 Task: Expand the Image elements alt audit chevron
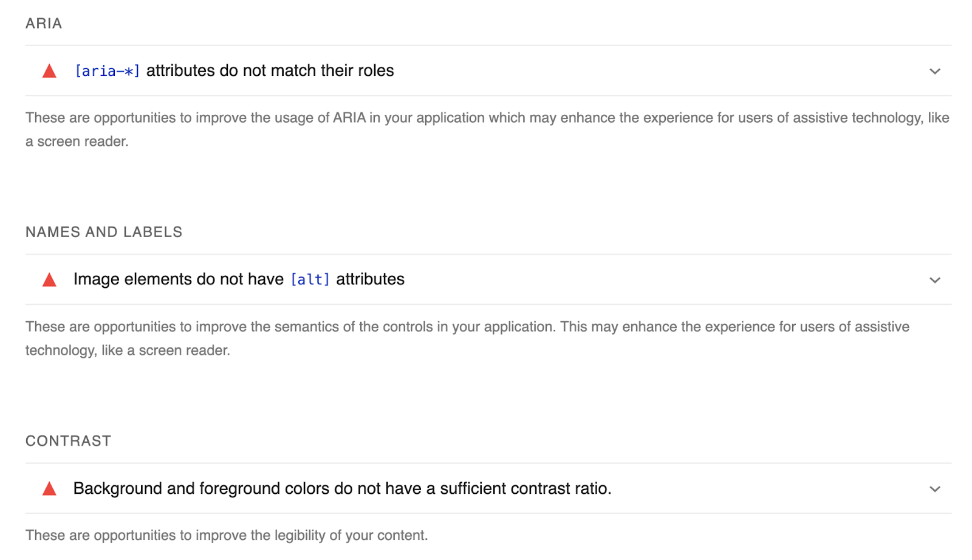coord(934,281)
